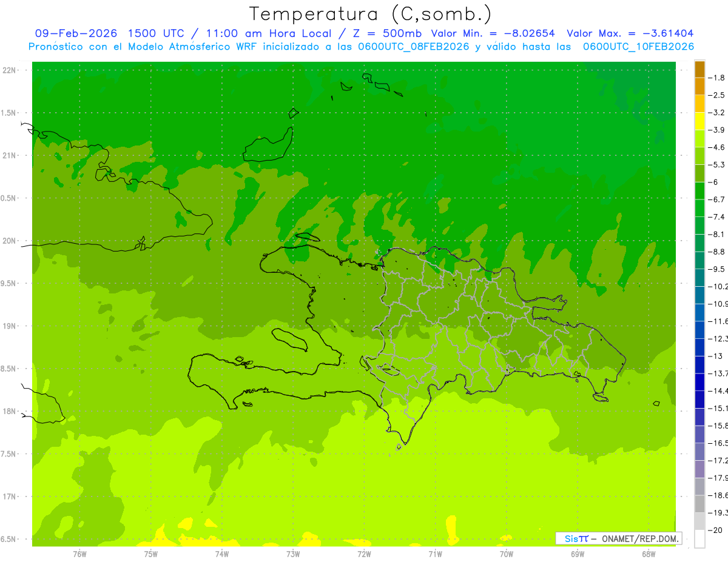This screenshot has height=562, width=728.
Task: Click the '19N' latitude label
Action: pyautogui.click(x=9, y=326)
